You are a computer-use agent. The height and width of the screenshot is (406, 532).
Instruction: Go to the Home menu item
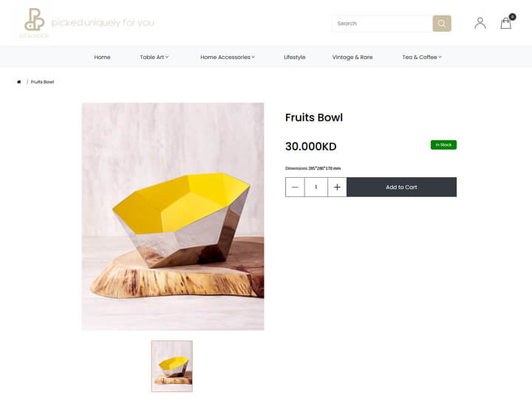102,57
